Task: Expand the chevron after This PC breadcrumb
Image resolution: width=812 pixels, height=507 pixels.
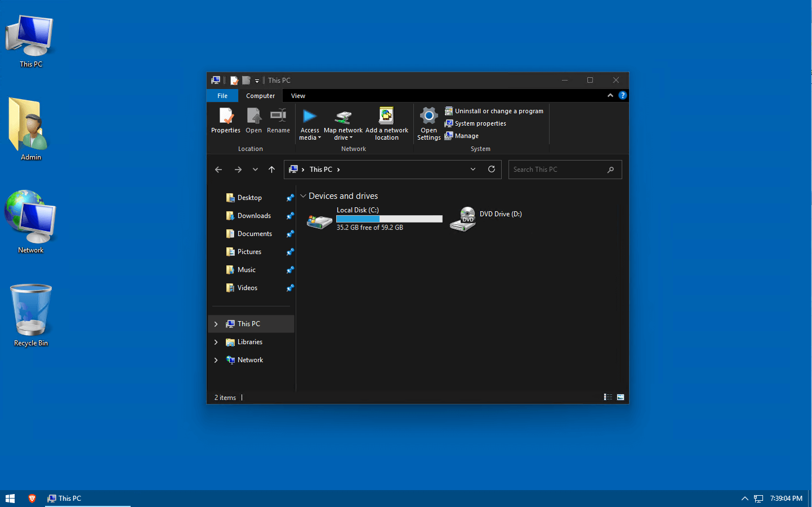Action: [338, 170]
